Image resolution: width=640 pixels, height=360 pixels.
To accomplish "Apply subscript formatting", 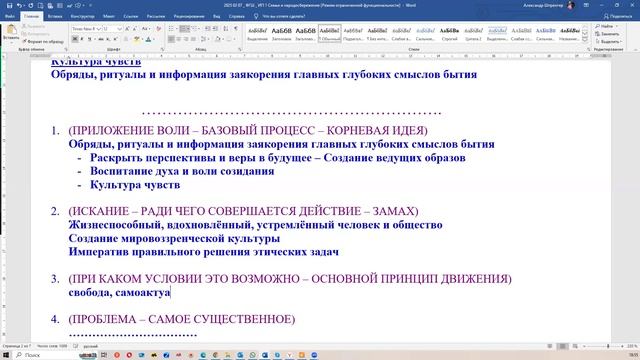I will (108, 39).
